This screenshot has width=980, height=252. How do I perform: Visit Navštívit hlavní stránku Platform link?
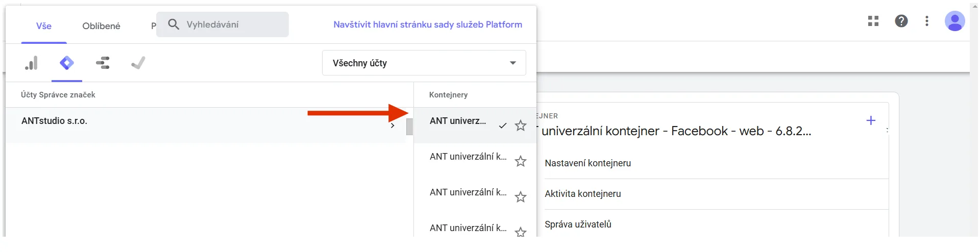pos(428,24)
